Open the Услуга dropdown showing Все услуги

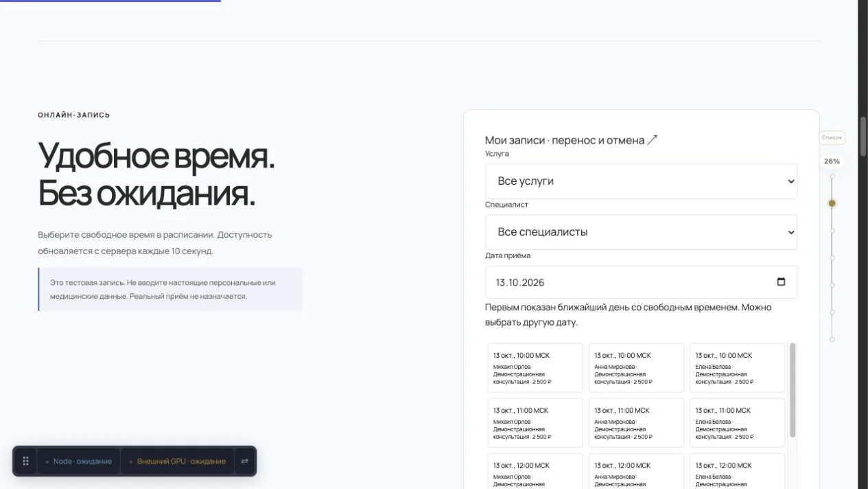[x=641, y=181]
